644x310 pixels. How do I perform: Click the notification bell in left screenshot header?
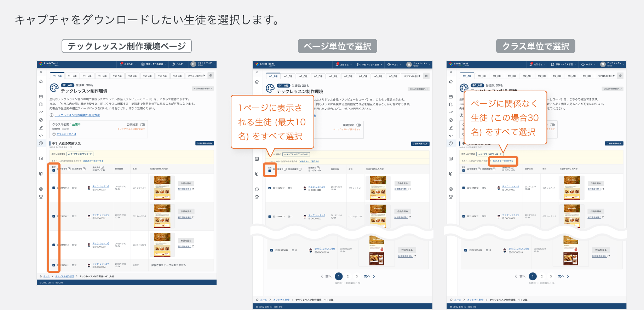click(121, 64)
